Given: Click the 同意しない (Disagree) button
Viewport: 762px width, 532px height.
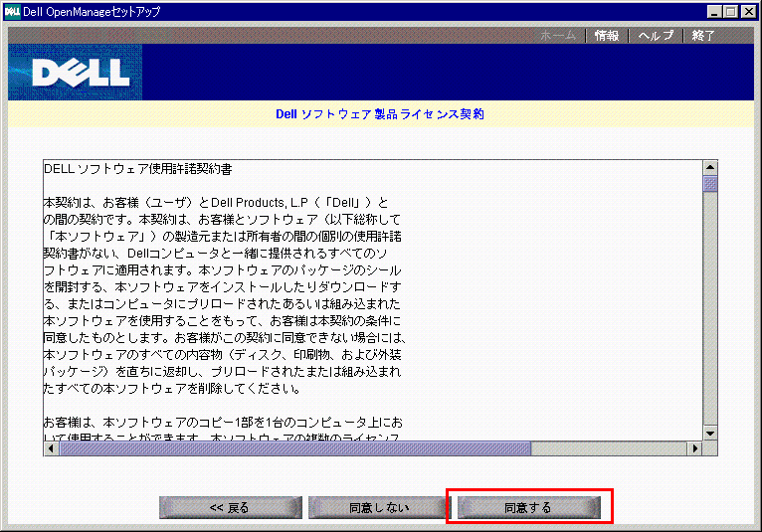Looking at the screenshot, I should pos(378,507).
